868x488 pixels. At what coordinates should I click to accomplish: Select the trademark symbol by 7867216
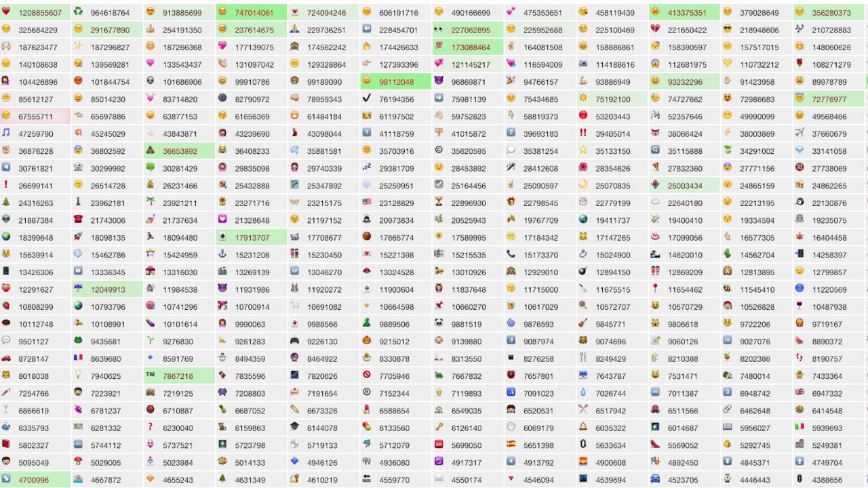pos(150,375)
